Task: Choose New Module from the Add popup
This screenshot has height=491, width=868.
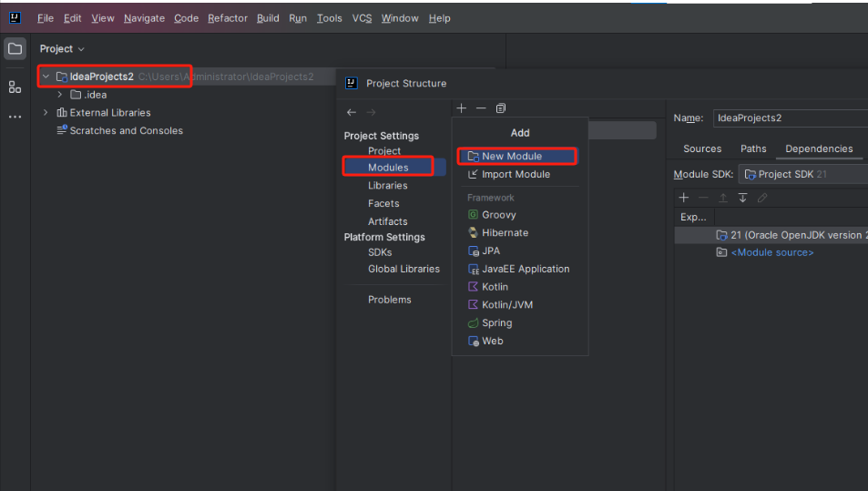Action: pos(517,156)
